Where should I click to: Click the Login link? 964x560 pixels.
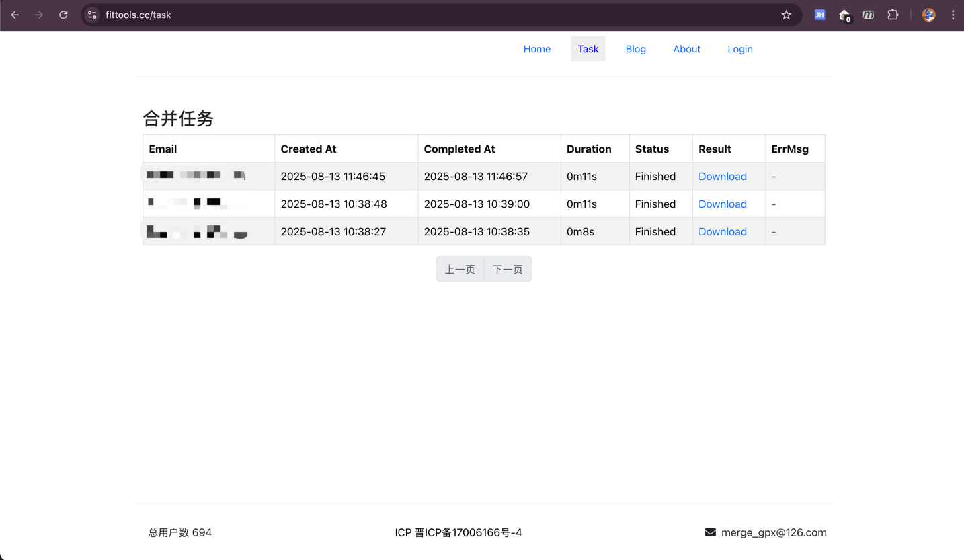click(x=739, y=49)
